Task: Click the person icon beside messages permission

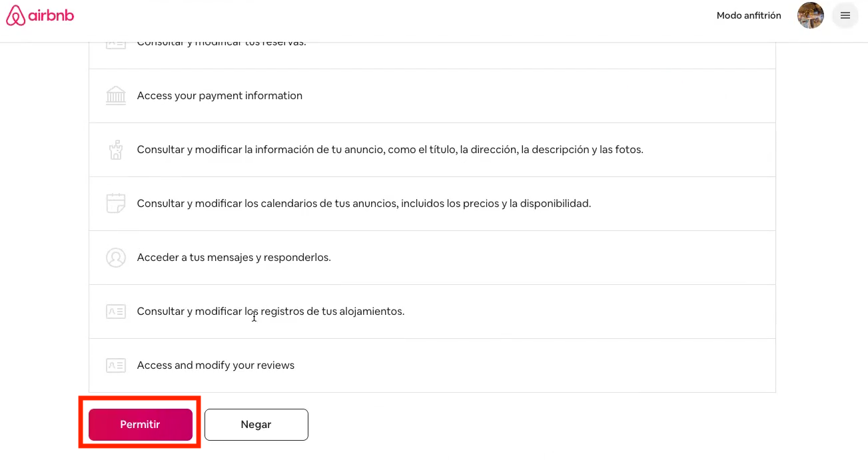Action: [116, 258]
